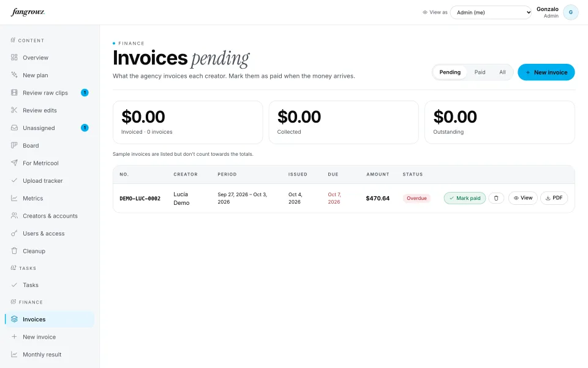Switch to the Paid filter tab
This screenshot has width=588, height=368.
(480, 72)
